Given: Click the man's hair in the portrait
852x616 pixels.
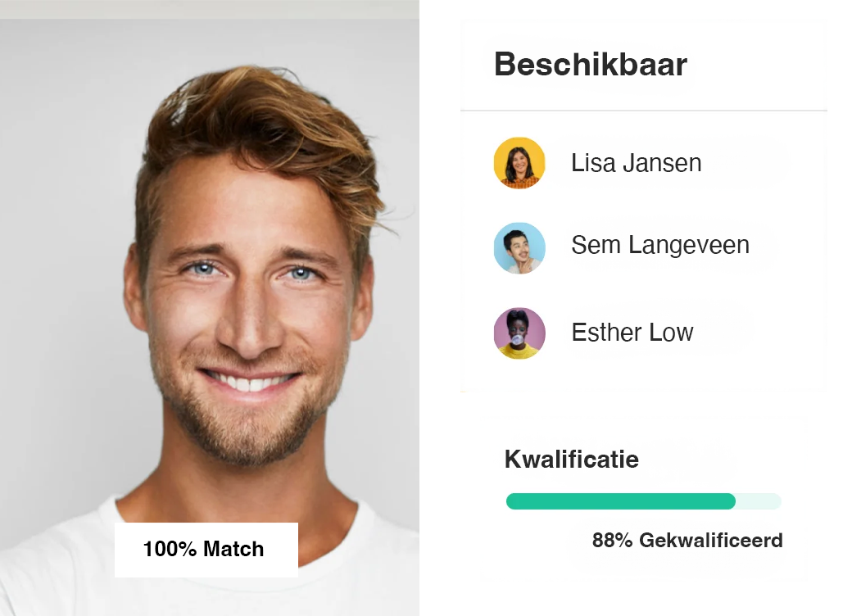Looking at the screenshot, I should [256, 125].
